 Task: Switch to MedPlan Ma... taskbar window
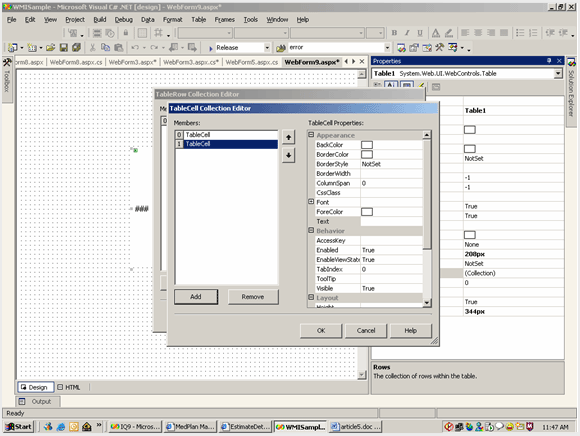coord(190,427)
